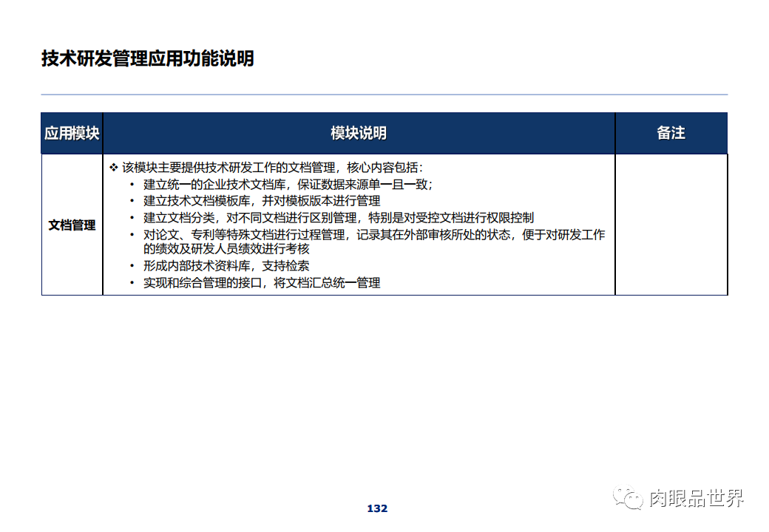This screenshot has height=532, width=769.
Task: Click page number 132 at slide bottom
Action: click(376, 508)
